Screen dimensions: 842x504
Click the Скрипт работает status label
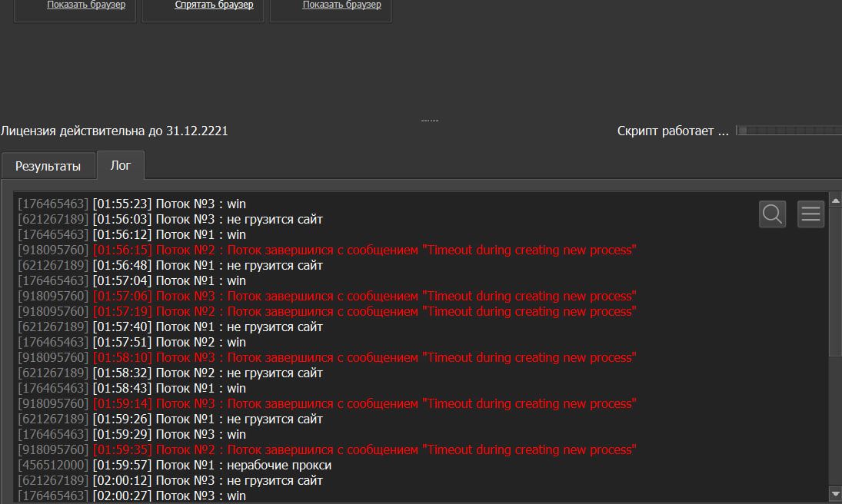click(672, 131)
